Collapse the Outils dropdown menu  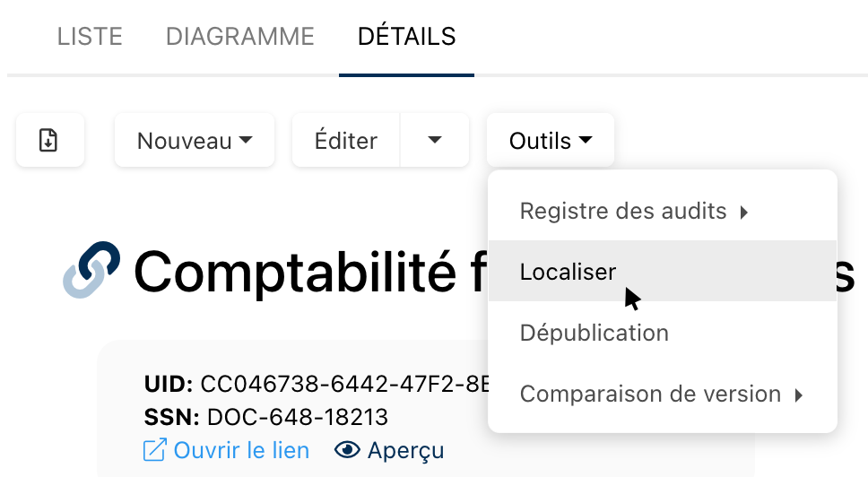[551, 141]
